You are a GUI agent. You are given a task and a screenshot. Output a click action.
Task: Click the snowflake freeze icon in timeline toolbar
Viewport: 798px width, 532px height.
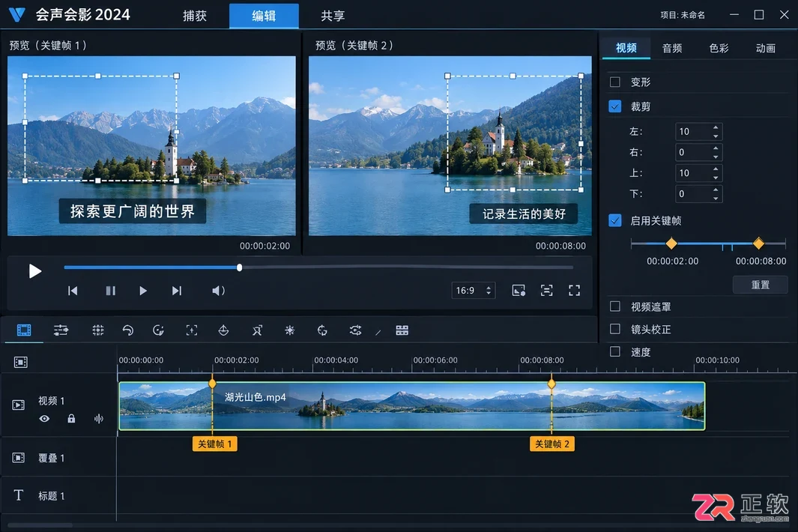(x=289, y=330)
